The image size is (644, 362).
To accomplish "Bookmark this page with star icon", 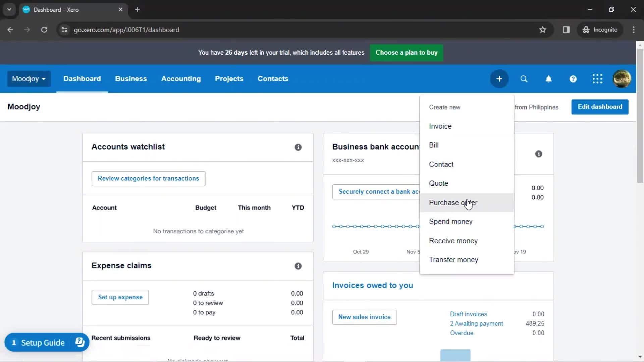I will point(542,30).
